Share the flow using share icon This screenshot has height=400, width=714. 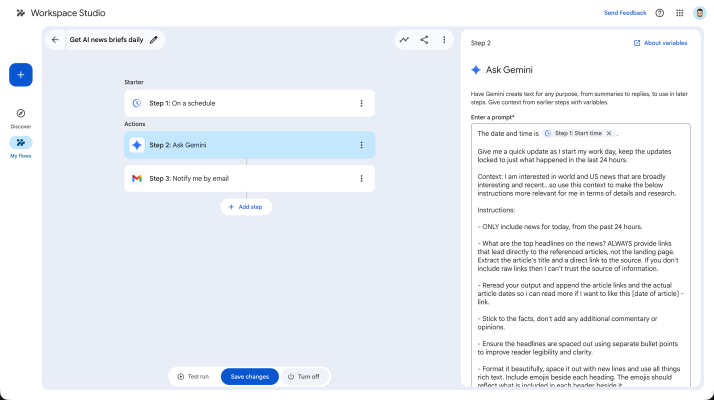pos(424,40)
